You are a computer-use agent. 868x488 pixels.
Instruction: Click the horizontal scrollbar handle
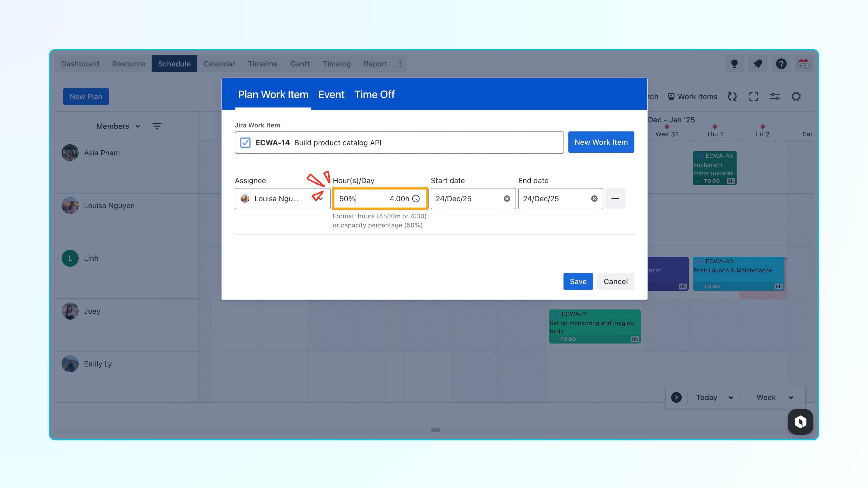pyautogui.click(x=435, y=430)
